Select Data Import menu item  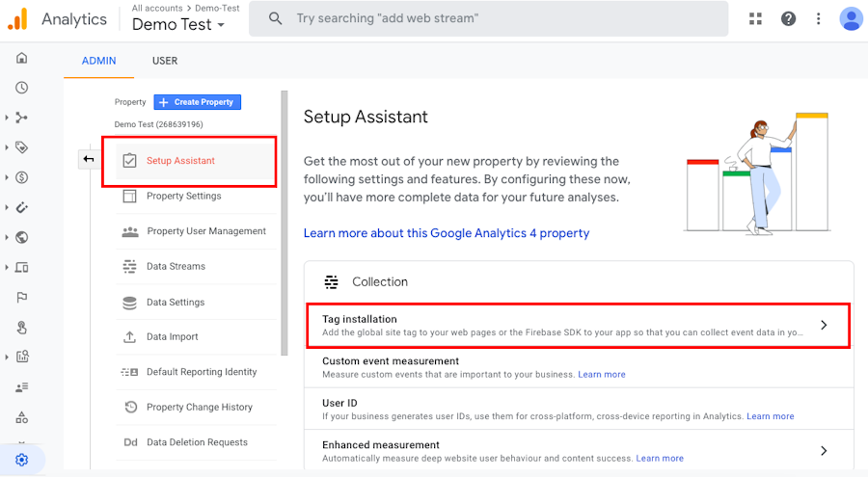[196, 336]
